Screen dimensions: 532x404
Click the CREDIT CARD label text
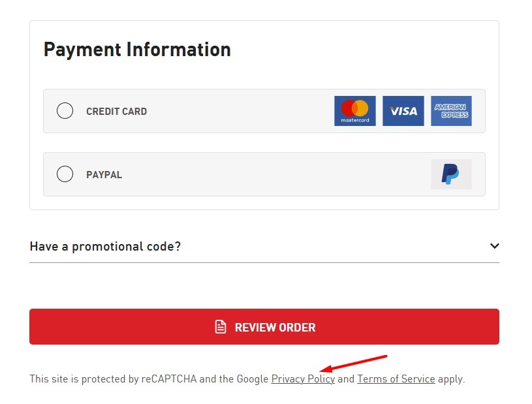point(116,111)
